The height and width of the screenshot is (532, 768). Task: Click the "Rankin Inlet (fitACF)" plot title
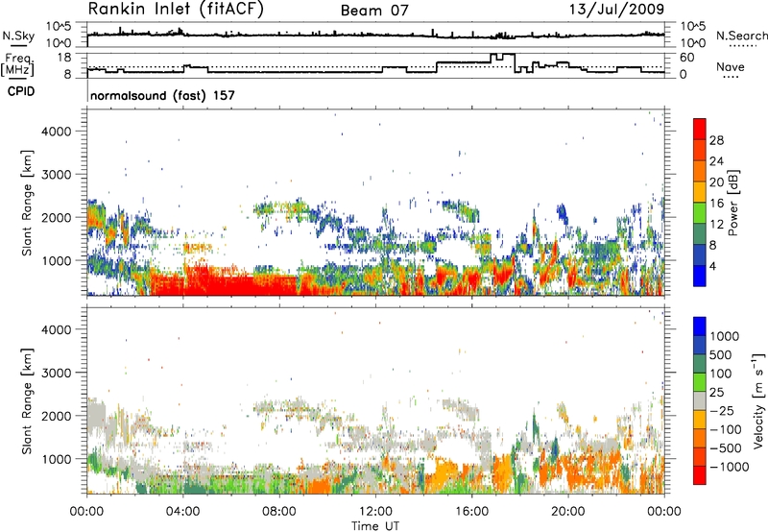coord(176,9)
